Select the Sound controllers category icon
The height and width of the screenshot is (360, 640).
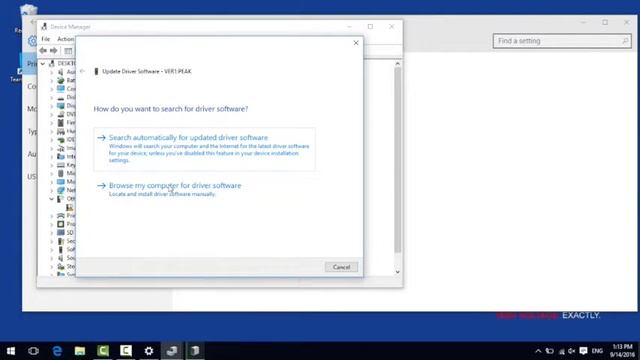coord(61,258)
